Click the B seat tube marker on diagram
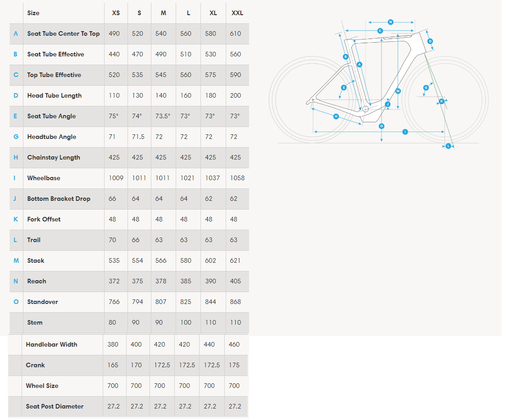This screenshot has height=420, width=505. 345,57
